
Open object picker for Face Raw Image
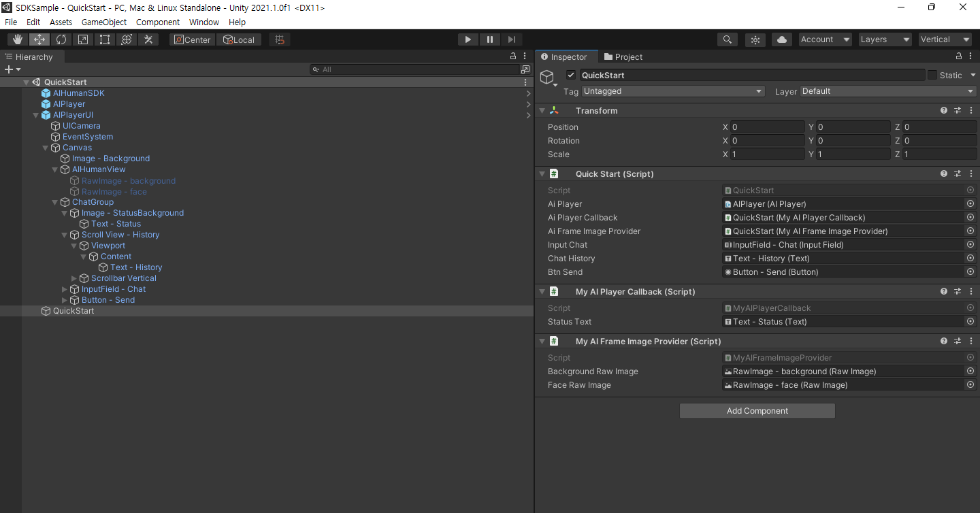[970, 384]
